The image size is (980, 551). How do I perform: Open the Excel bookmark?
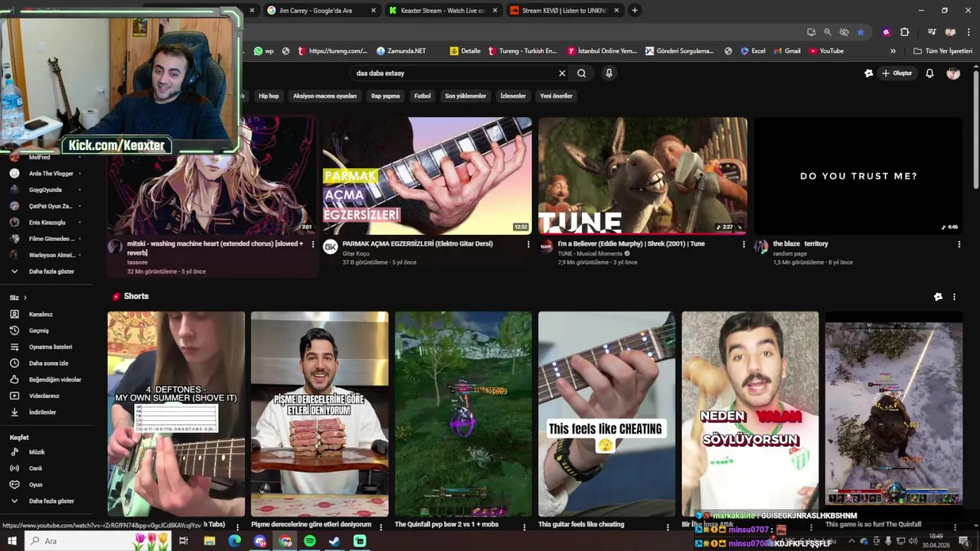pyautogui.click(x=753, y=51)
